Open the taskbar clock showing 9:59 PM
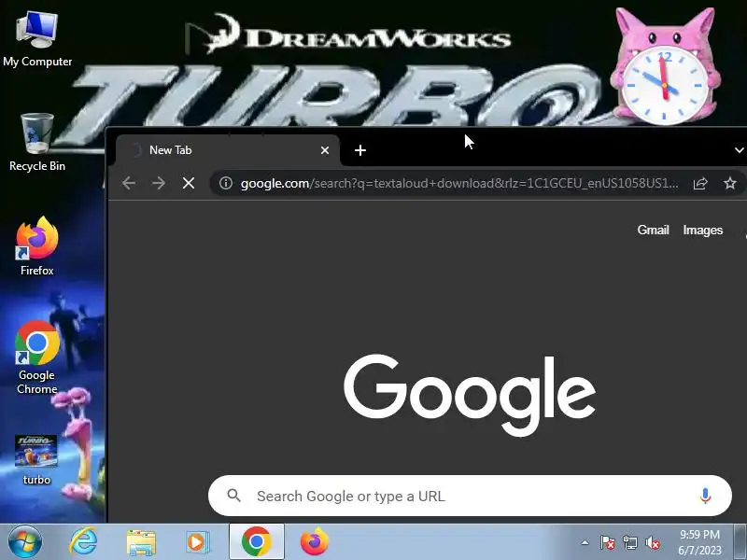747x560 pixels. click(699, 542)
